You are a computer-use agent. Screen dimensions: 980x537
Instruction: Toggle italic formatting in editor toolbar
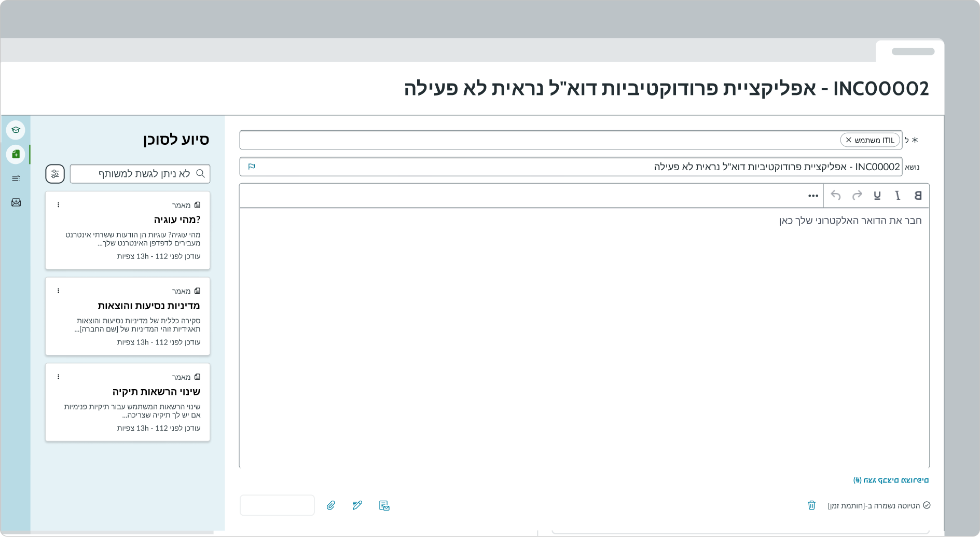(x=898, y=196)
